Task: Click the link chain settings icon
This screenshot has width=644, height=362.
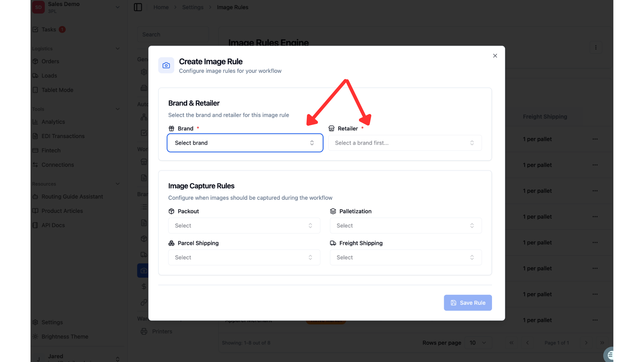Action: (144, 302)
